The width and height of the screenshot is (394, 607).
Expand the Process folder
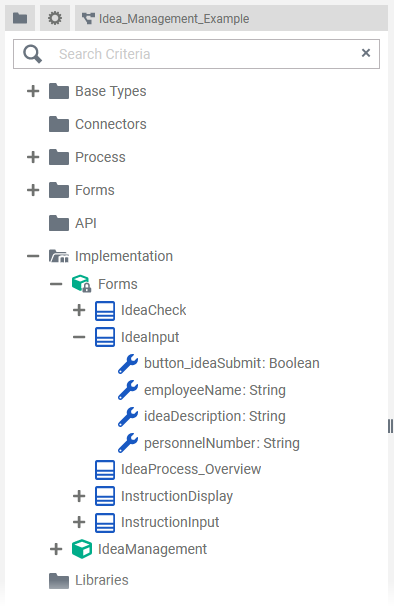coord(33,157)
